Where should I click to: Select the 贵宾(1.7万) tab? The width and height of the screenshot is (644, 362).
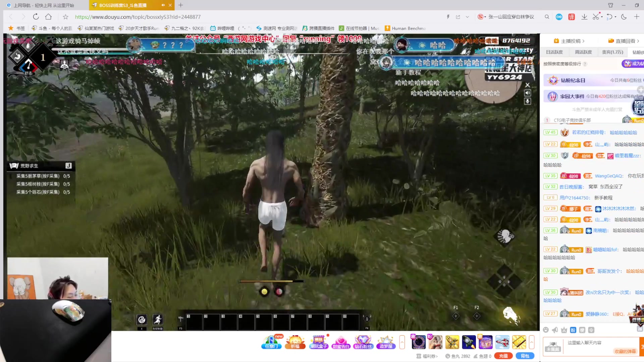(612, 52)
